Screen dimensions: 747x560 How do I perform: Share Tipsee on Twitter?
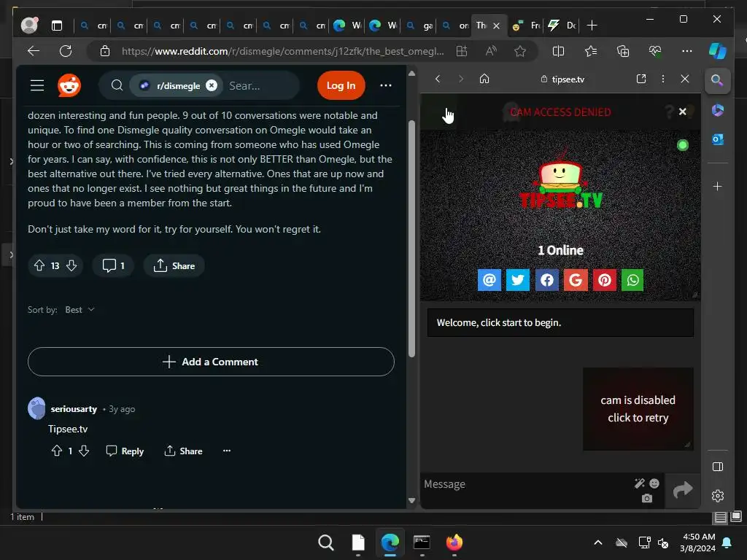coord(518,280)
